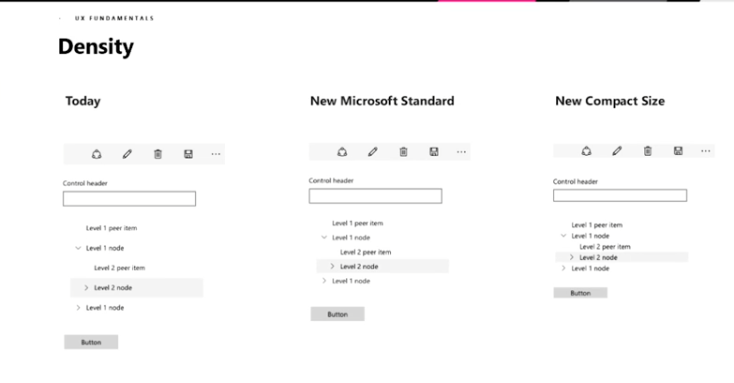Select highlighted 'Level 2 node' label in Compact Size tree

click(x=598, y=258)
